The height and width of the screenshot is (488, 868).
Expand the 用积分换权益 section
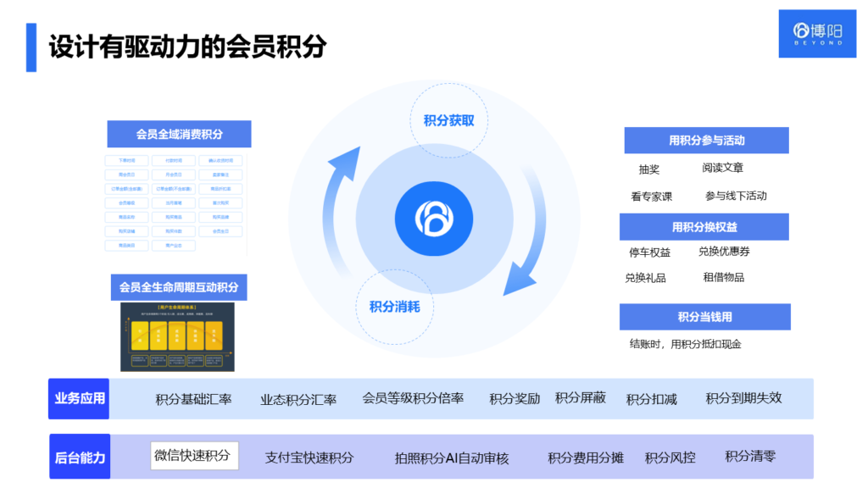point(706,226)
